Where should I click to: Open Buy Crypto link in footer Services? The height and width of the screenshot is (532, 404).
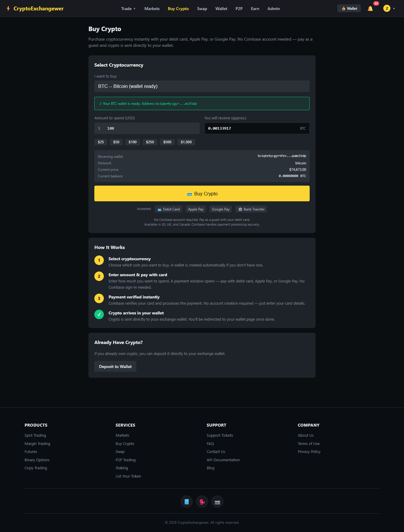(125, 444)
